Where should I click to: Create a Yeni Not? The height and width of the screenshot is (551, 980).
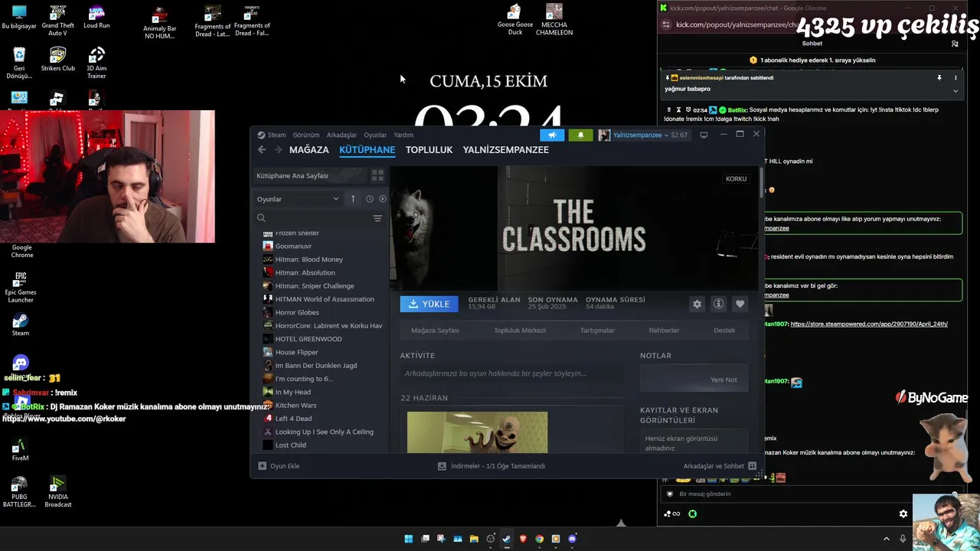[x=694, y=380]
